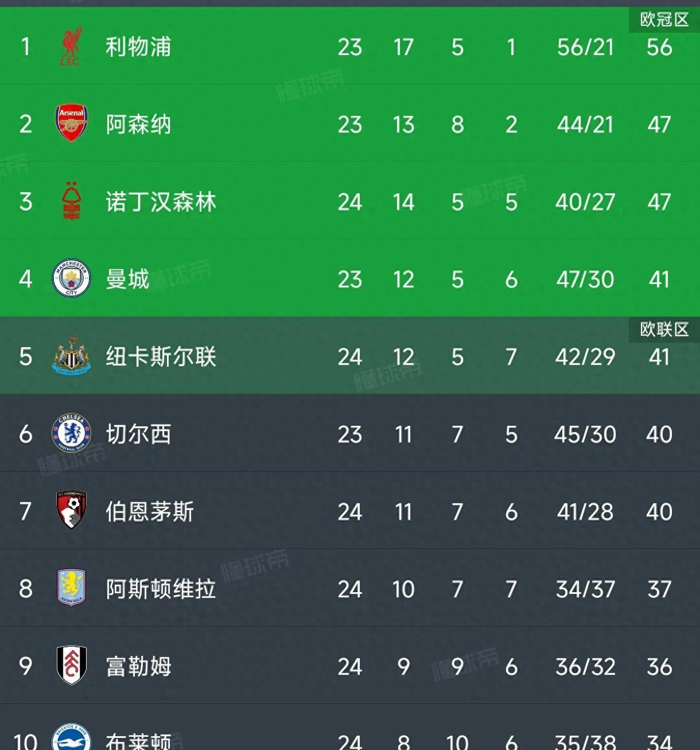Click the Arsenal club crest
The height and width of the screenshot is (750, 700).
point(71,124)
